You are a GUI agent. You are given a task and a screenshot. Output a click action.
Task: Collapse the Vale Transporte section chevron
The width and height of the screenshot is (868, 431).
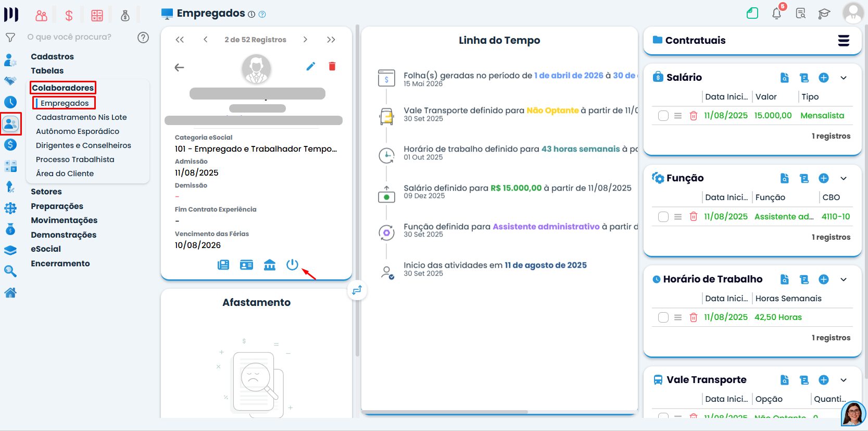point(844,380)
